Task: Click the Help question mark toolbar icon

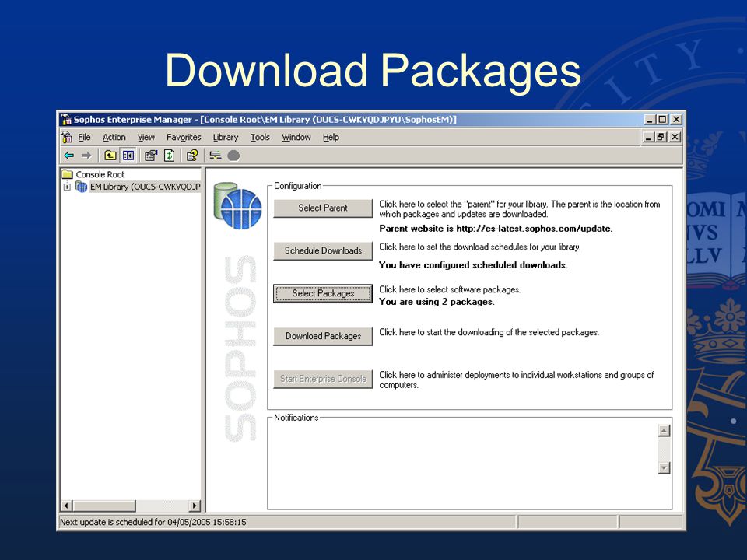Action: pos(192,156)
